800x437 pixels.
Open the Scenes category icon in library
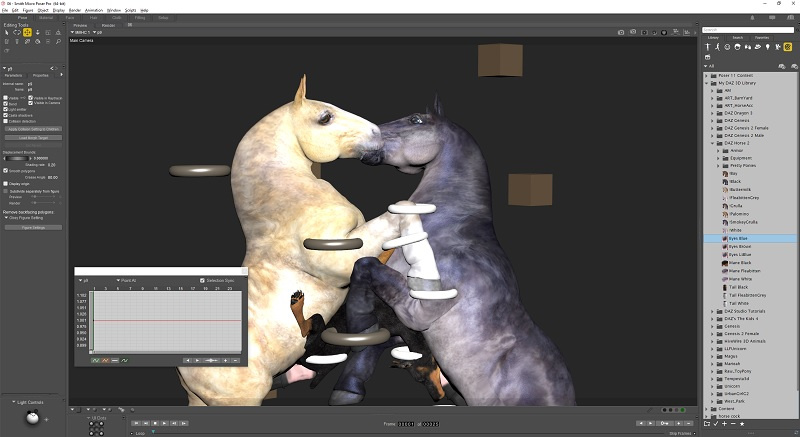click(708, 57)
